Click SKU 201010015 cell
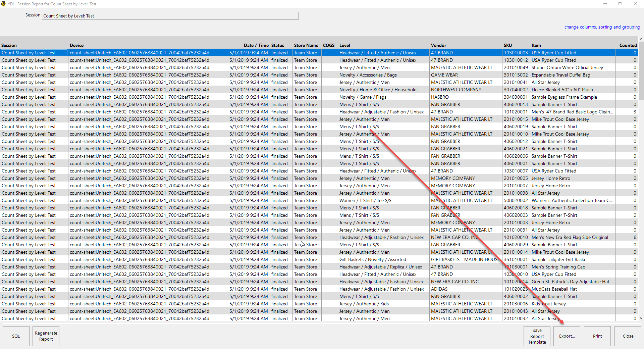 coord(516,119)
